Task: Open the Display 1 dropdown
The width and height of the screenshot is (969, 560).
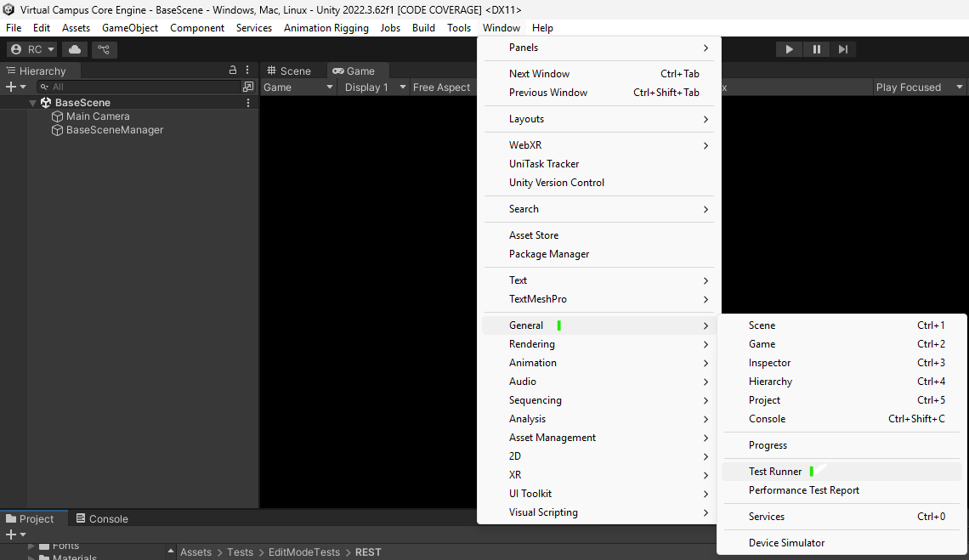Action: [x=372, y=88]
